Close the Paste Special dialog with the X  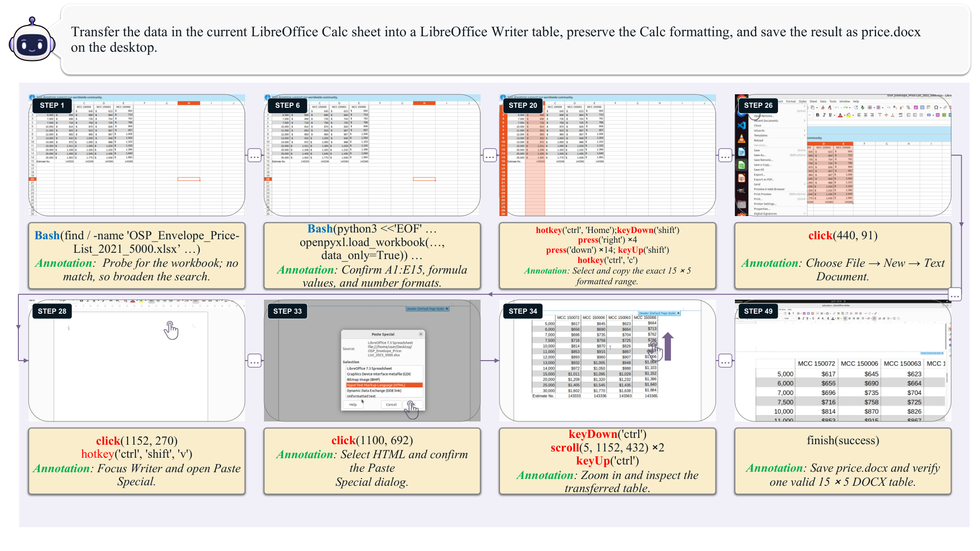(421, 334)
